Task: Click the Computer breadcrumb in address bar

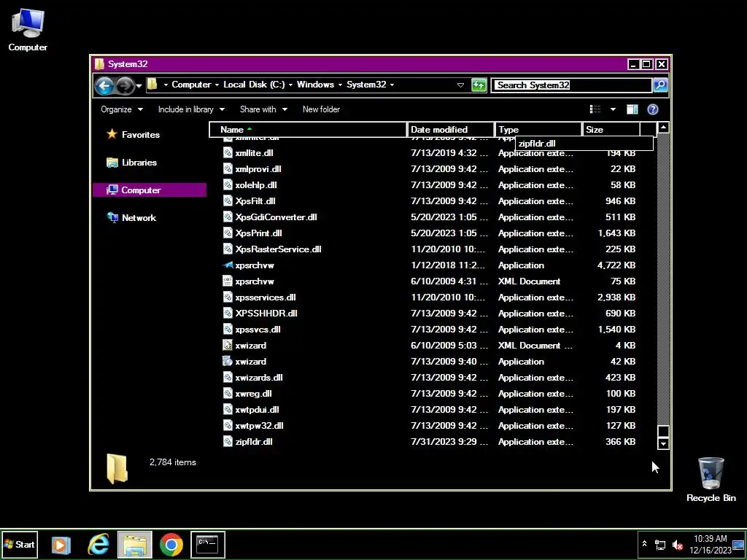Action: 191,85
